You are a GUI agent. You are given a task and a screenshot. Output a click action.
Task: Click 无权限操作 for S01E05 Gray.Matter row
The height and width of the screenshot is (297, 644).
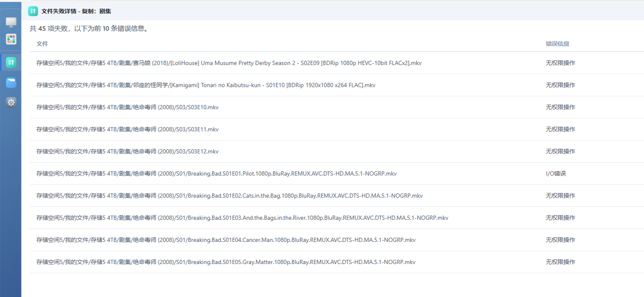click(x=560, y=262)
